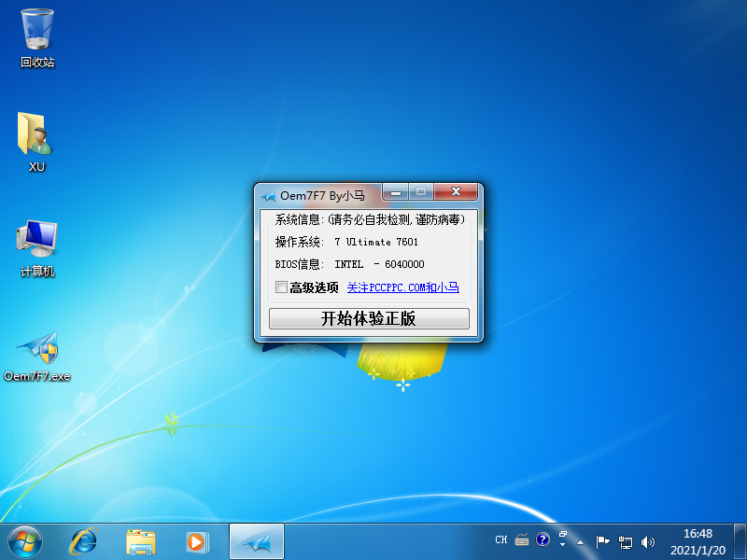Open the 关注PCCPPC.COM和小马 link
The image size is (747, 560).
click(402, 287)
